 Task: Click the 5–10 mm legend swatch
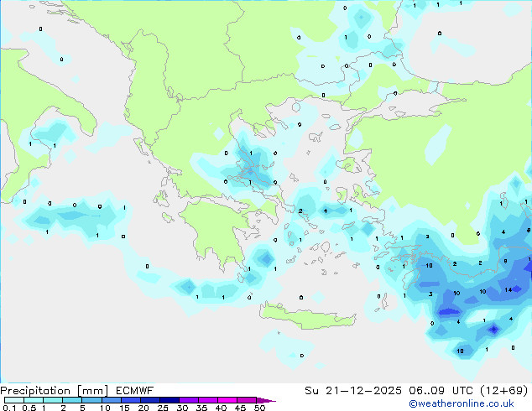point(91,400)
